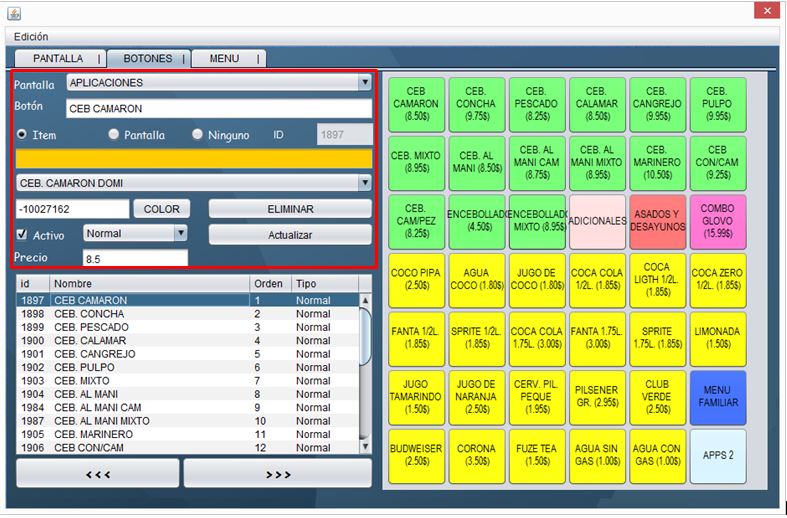Click the orange color preview bar
787x518 pixels.
point(194,159)
